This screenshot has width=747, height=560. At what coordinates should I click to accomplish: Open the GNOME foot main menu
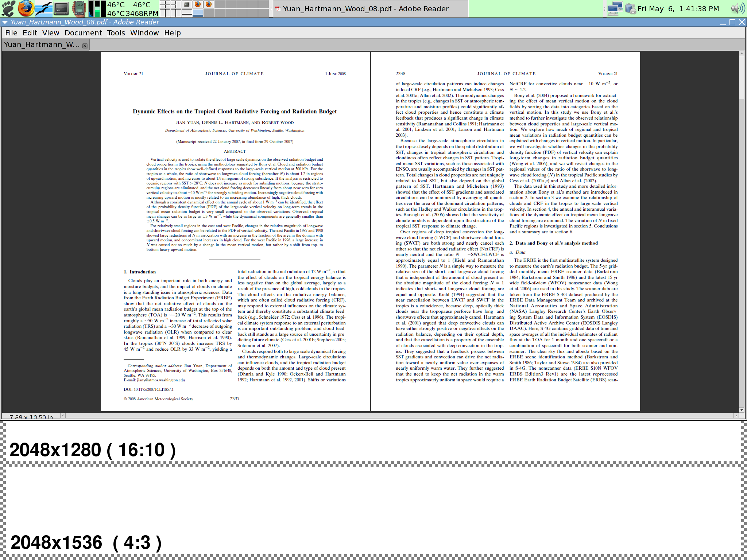point(8,8)
